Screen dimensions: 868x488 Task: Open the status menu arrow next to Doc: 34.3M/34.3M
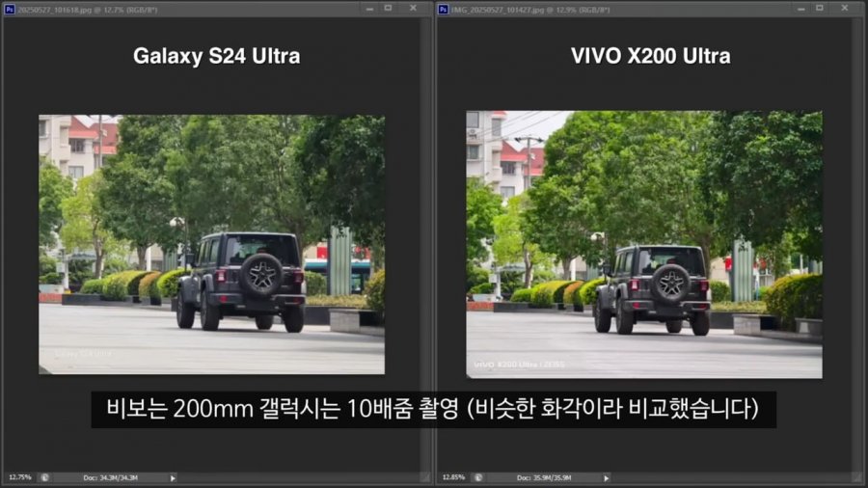[173, 478]
